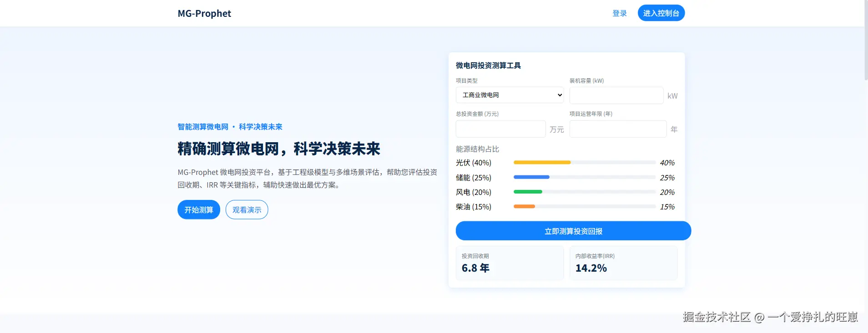The image size is (868, 333).
Task: Click the 微电网投资测算工具 heading
Action: coord(488,65)
